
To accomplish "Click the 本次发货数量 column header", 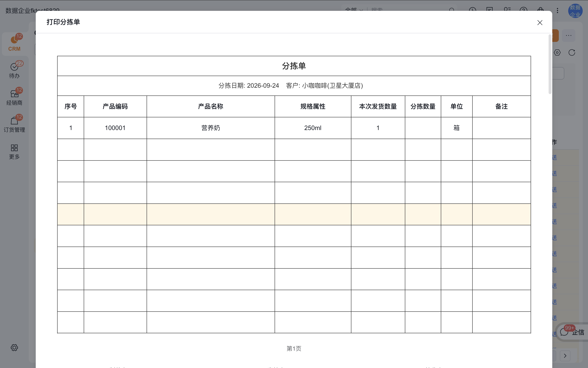I will 378,106.
